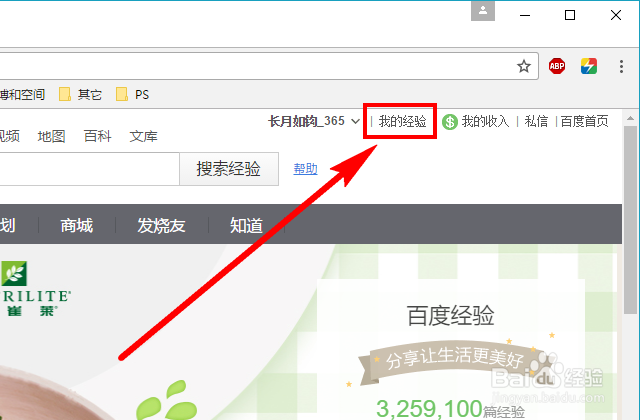The width and height of the screenshot is (640, 420).
Task: Open 我的收入 link
Action: click(x=485, y=121)
